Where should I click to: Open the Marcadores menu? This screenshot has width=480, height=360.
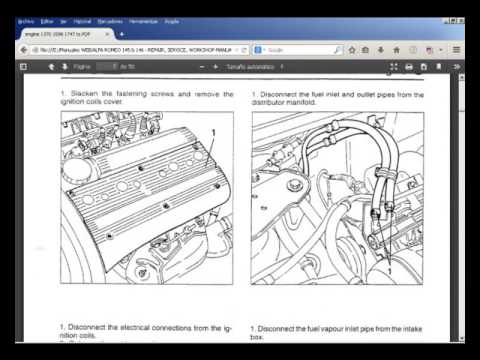pos(110,22)
